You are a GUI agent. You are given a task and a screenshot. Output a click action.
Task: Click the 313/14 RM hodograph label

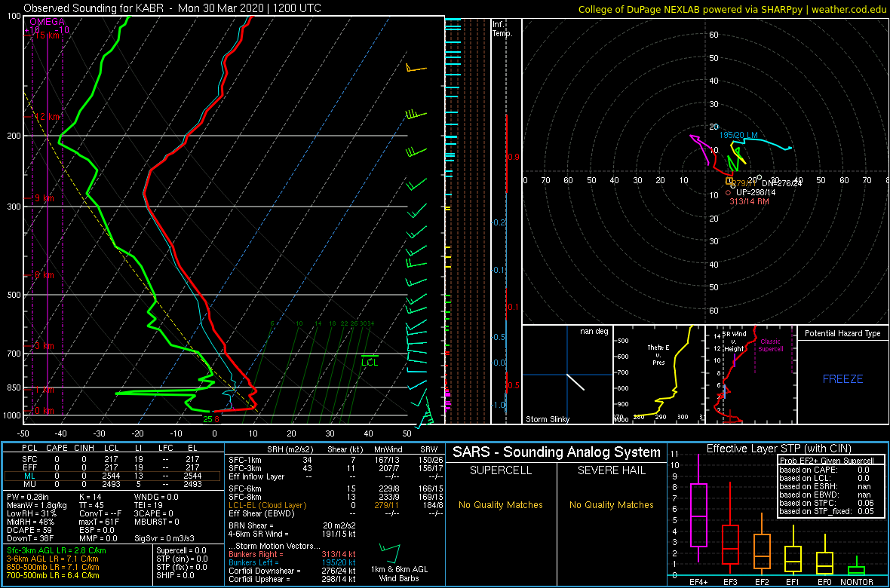[749, 201]
